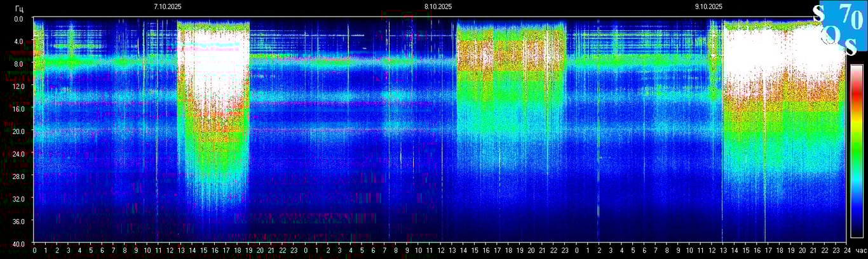Click the 24.0 Hz frequency tick label
Screen dimensions: 868x259
point(18,154)
